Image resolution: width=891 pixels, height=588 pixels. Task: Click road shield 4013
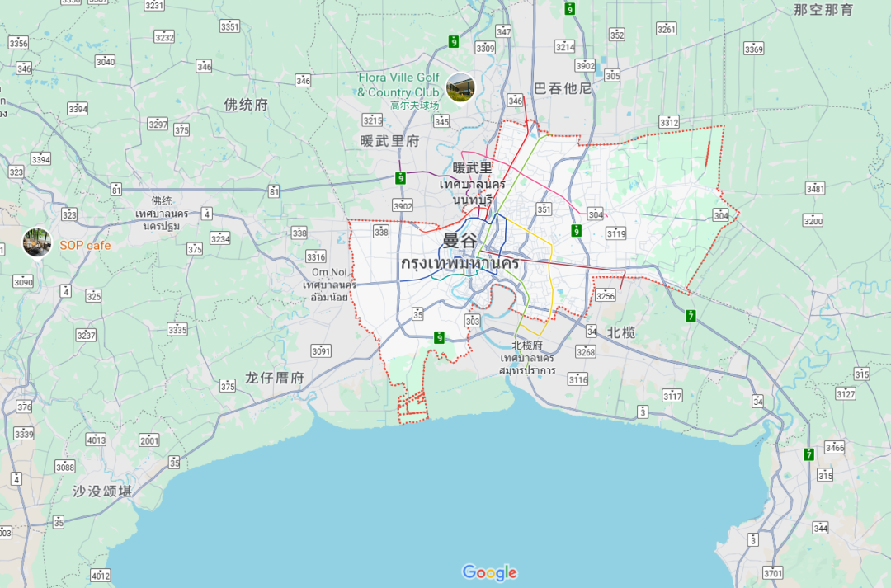[96, 440]
